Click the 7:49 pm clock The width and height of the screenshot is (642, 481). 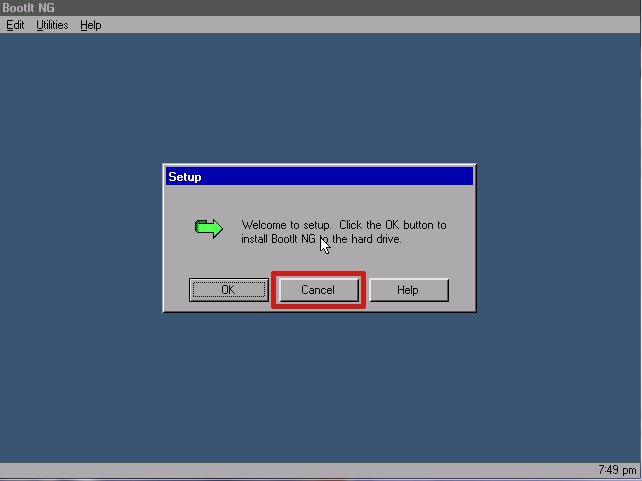(617, 469)
